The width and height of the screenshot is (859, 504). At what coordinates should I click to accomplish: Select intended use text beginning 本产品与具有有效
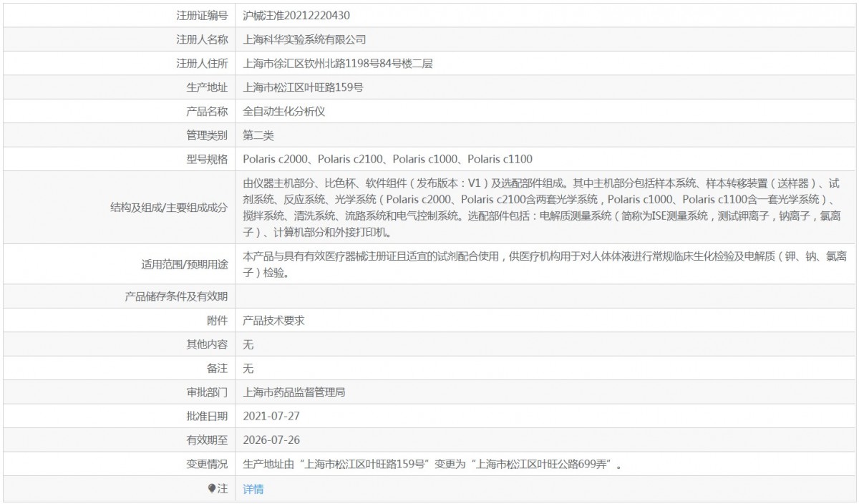(543, 265)
